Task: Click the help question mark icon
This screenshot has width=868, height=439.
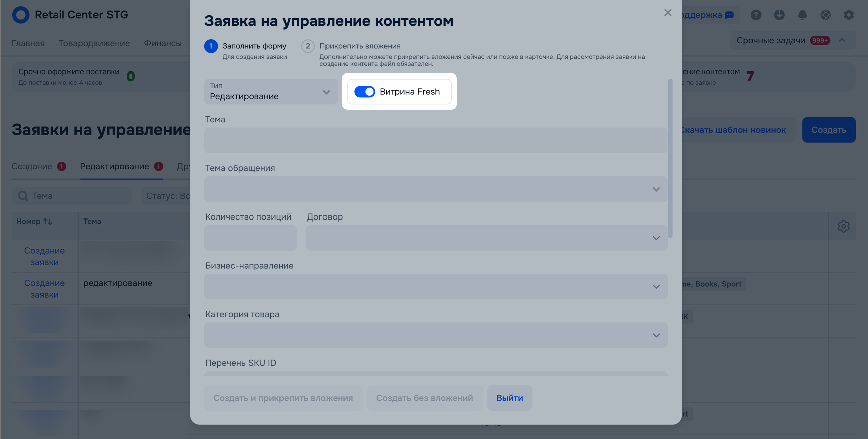Action: tap(756, 15)
